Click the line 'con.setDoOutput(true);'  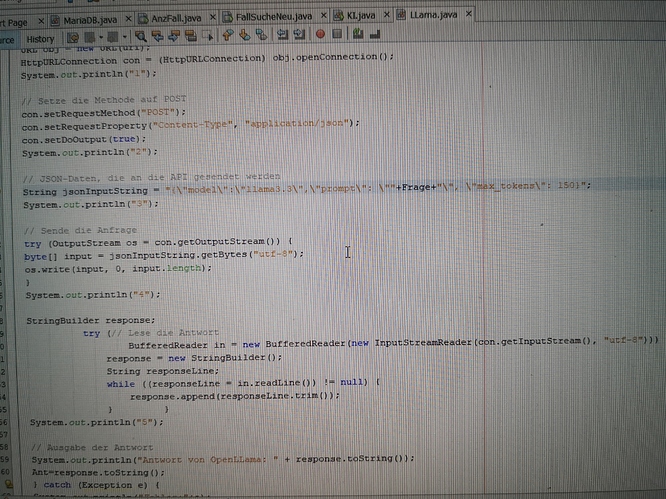pos(84,139)
